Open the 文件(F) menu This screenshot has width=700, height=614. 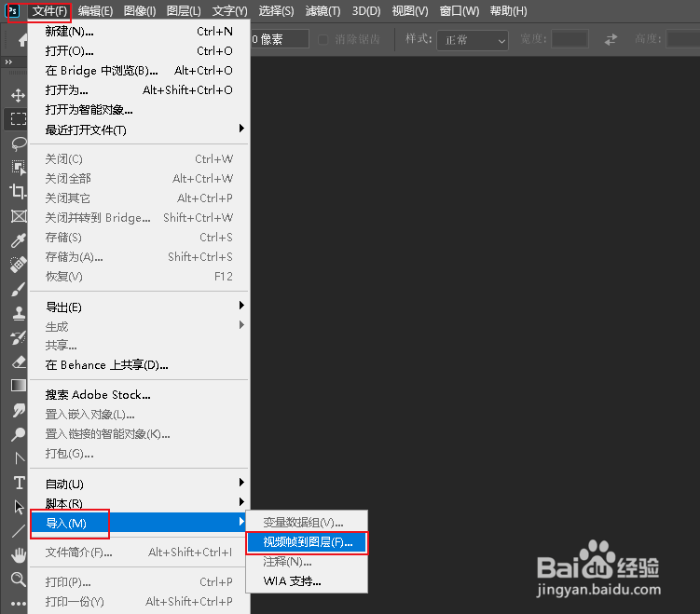click(x=49, y=10)
